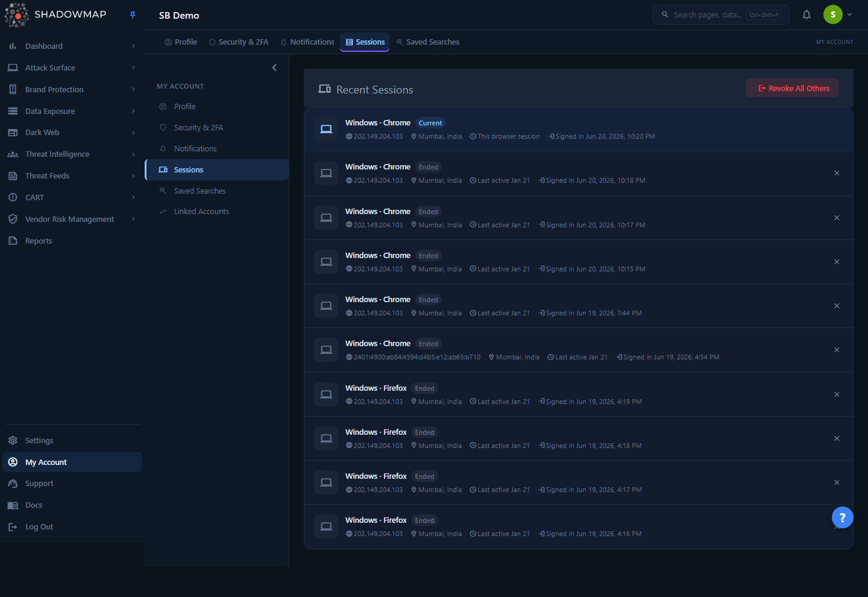The width and height of the screenshot is (868, 597).
Task: Click the ShadowMap logo
Action: tap(55, 14)
